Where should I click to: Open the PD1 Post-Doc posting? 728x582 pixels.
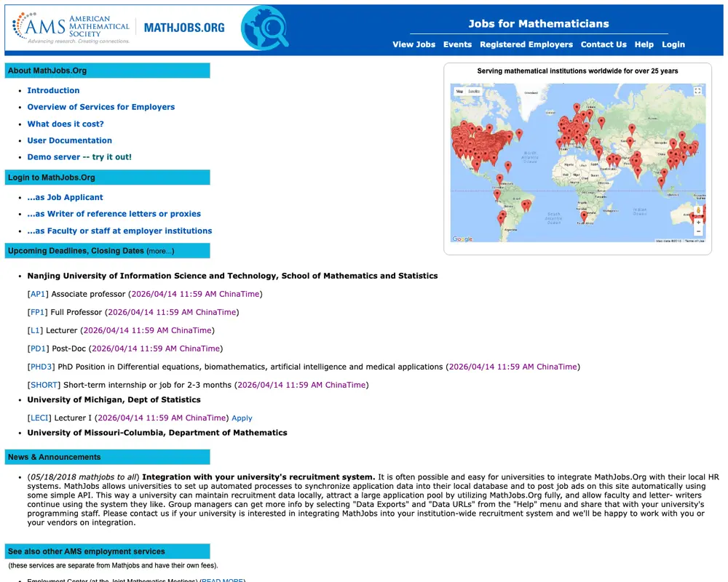pyautogui.click(x=38, y=348)
